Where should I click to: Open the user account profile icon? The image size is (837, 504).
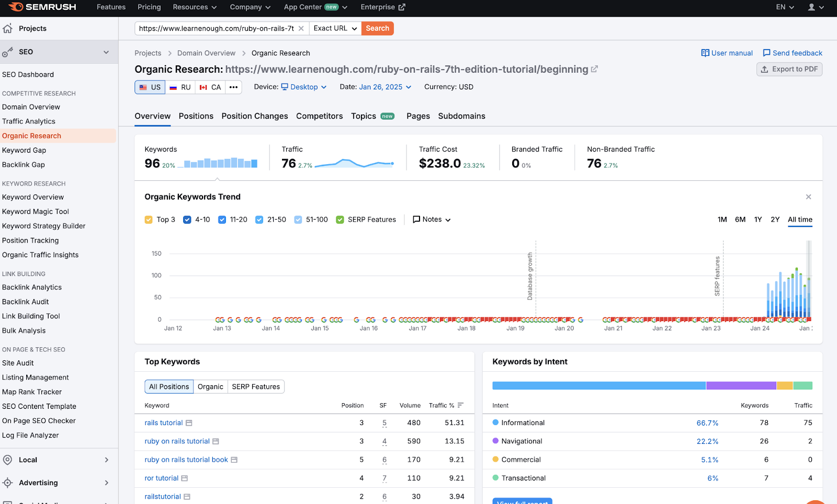pos(811,7)
